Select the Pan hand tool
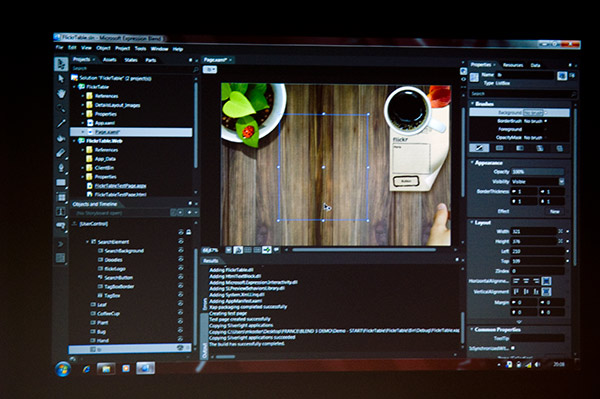The height and width of the screenshot is (399, 600). (x=61, y=94)
